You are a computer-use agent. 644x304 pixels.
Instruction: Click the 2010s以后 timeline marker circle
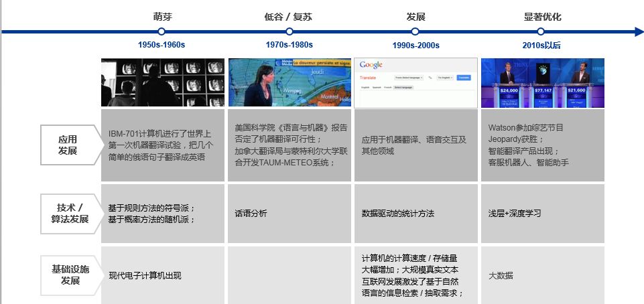point(541,31)
